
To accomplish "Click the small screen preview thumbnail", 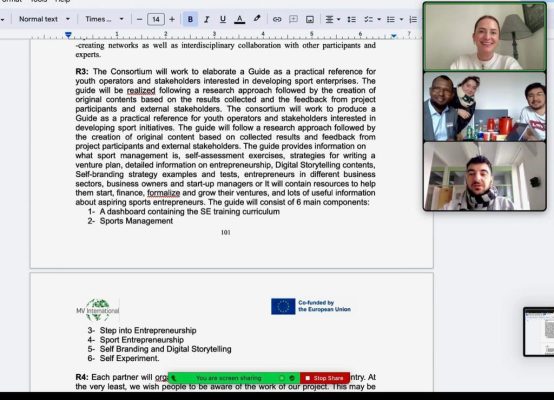I will 539,332.
